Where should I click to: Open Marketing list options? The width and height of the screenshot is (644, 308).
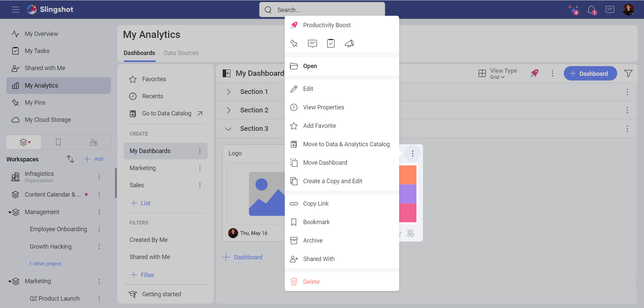200,168
